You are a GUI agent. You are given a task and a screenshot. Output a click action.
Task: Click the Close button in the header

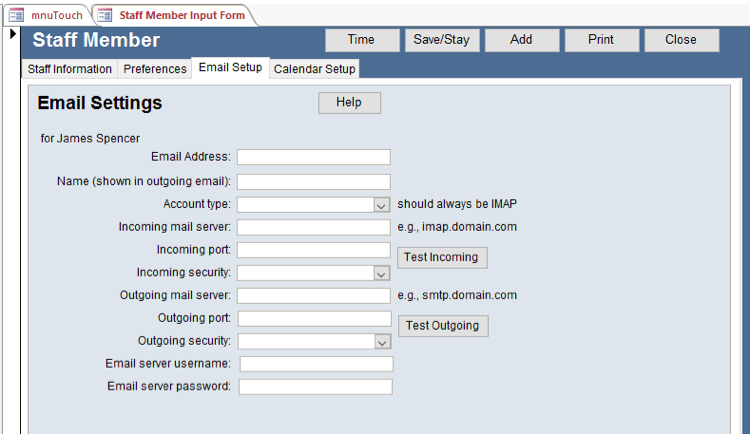tap(682, 40)
